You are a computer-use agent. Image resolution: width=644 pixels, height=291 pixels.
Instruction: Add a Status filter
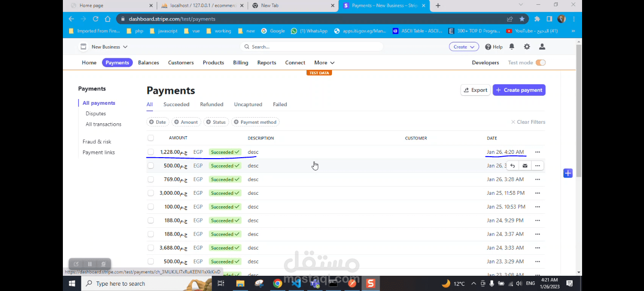click(x=216, y=122)
